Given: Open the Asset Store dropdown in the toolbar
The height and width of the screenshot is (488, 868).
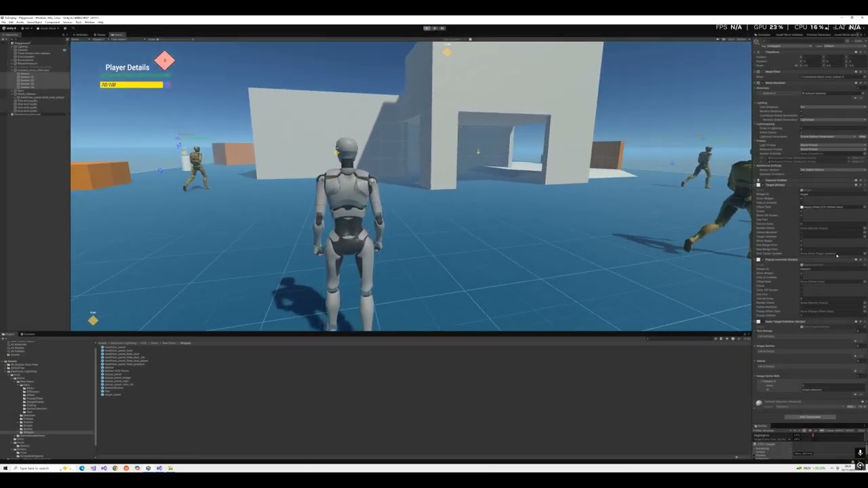Looking at the screenshot, I should [x=48, y=28].
